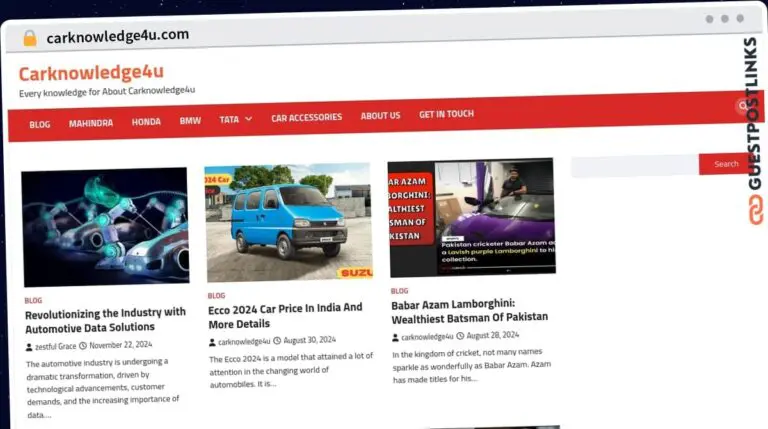Click date August 28, 2024
Screen dimensions: 768x429
point(493,335)
